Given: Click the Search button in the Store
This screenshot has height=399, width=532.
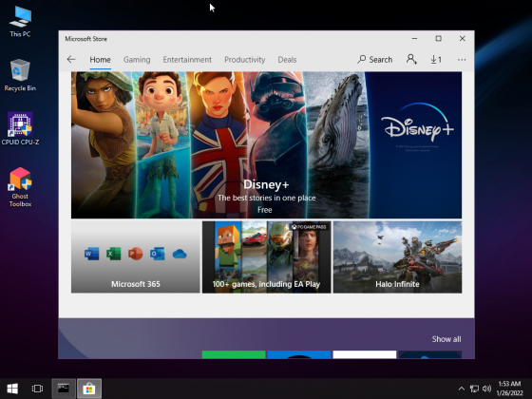Looking at the screenshot, I should point(375,60).
